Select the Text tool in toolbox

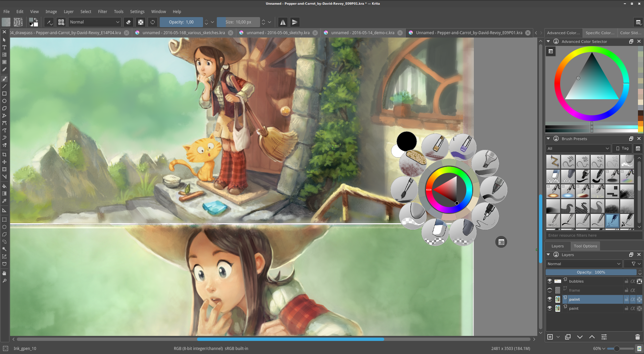tap(4, 47)
